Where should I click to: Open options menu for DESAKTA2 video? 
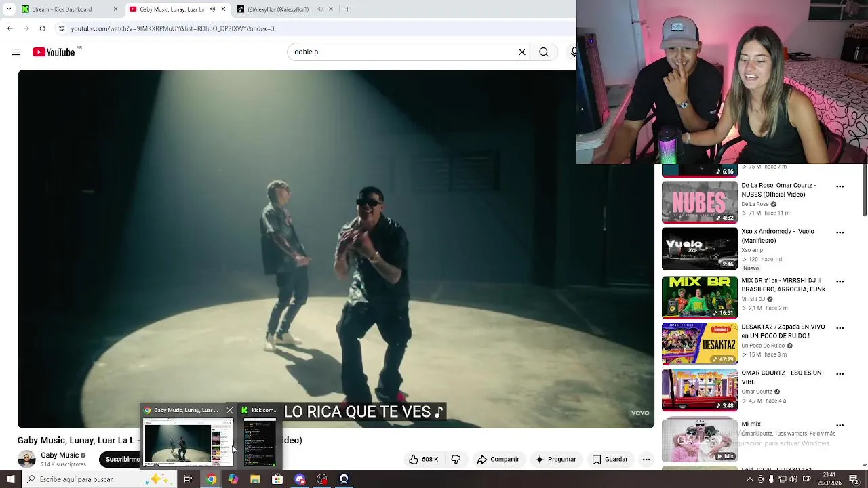840,327
